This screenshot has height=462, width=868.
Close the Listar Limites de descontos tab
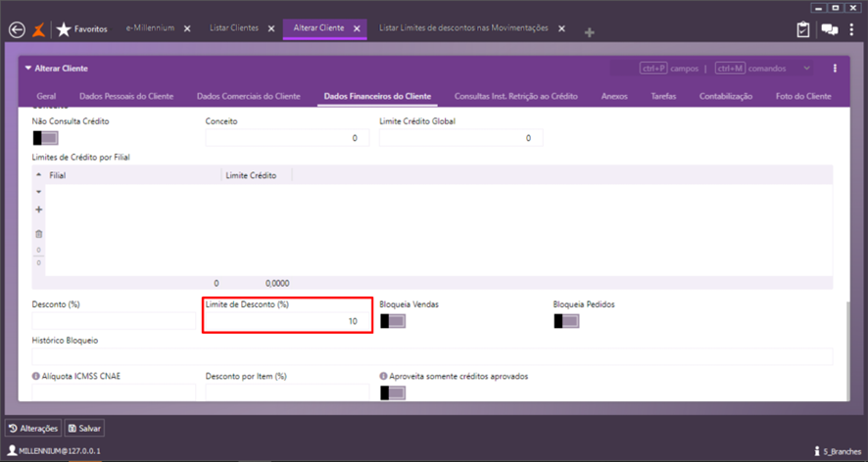click(561, 28)
